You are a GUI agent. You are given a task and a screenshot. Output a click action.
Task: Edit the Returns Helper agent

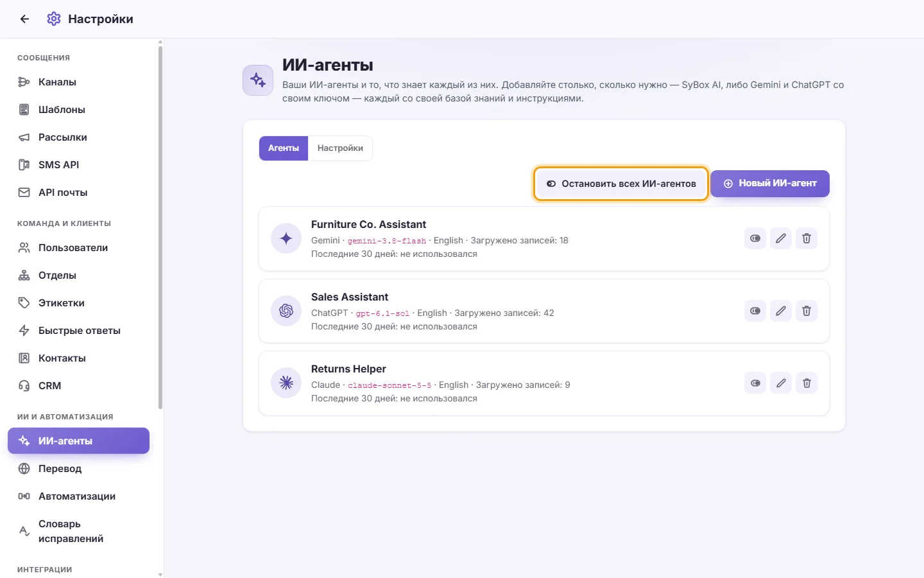[x=781, y=383]
